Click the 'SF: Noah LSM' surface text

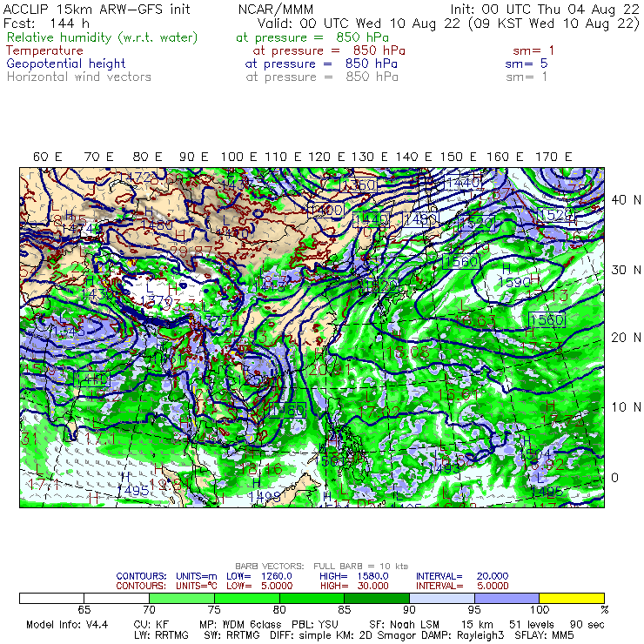point(404,625)
